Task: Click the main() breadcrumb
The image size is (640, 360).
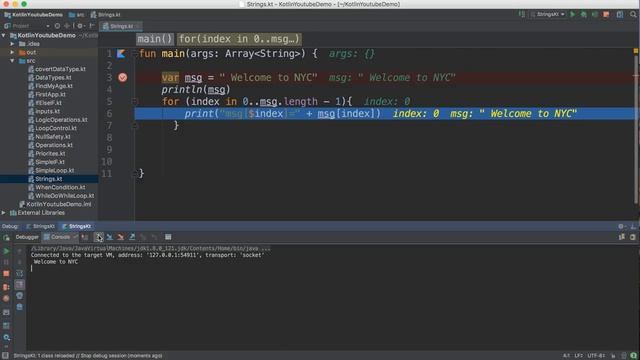Action: [x=155, y=39]
